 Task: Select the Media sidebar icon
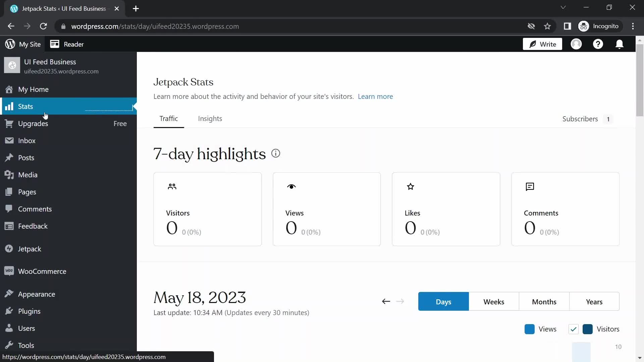click(10, 175)
